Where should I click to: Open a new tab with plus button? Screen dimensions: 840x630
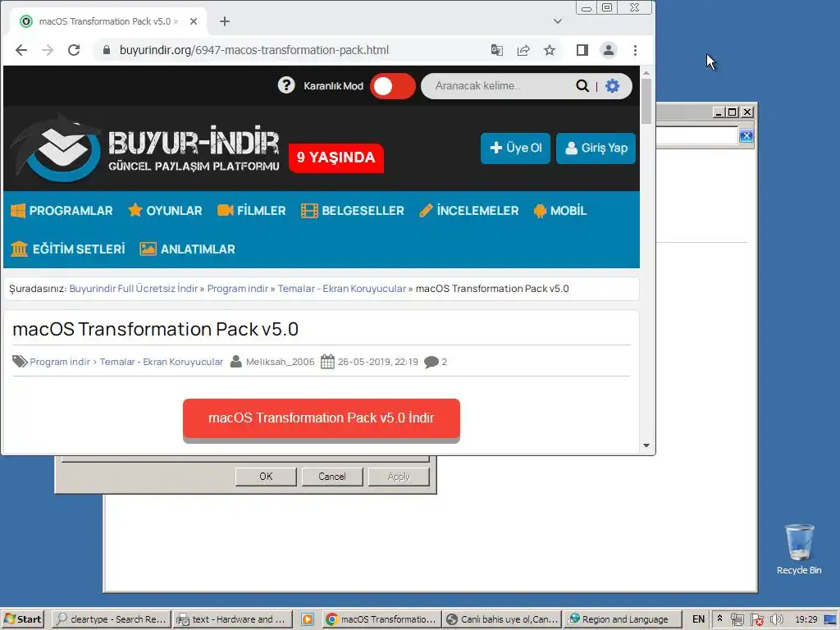[x=225, y=21]
